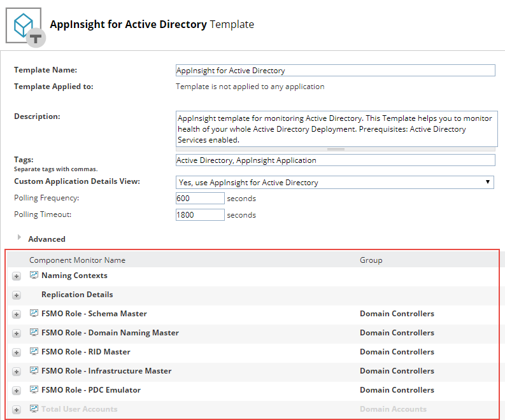Click the Tags input field
Image resolution: width=505 pixels, height=420 pixels.
pyautogui.click(x=335, y=160)
